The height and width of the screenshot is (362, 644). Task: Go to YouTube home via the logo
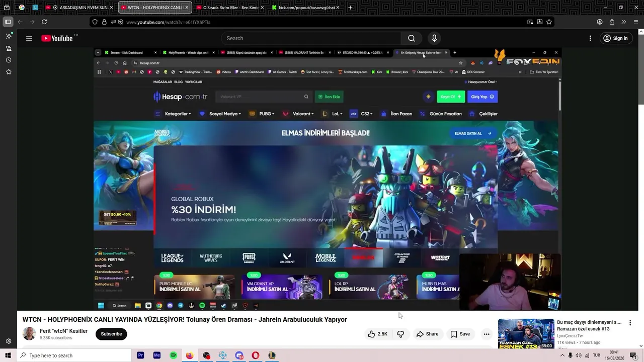57,38
